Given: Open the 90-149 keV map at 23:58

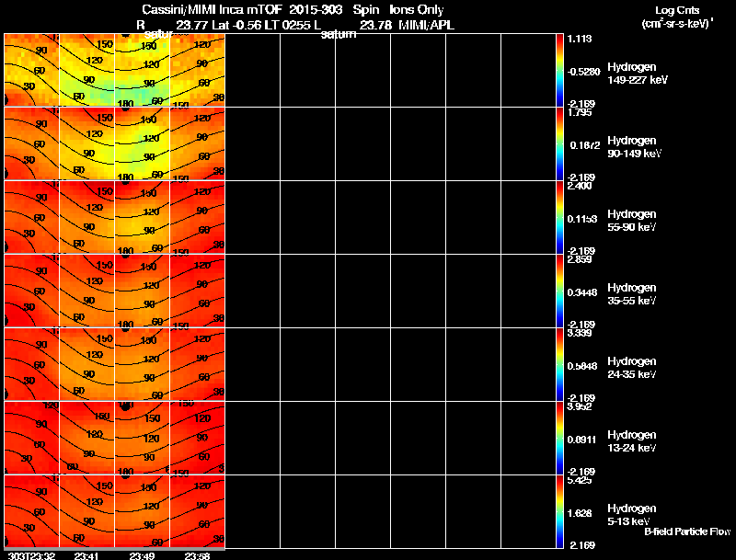Looking at the screenshot, I should pos(198,143).
